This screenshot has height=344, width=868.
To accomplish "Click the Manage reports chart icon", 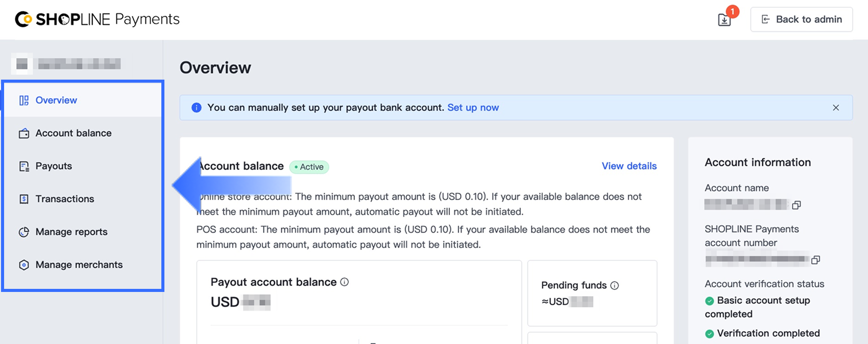I will tap(24, 232).
